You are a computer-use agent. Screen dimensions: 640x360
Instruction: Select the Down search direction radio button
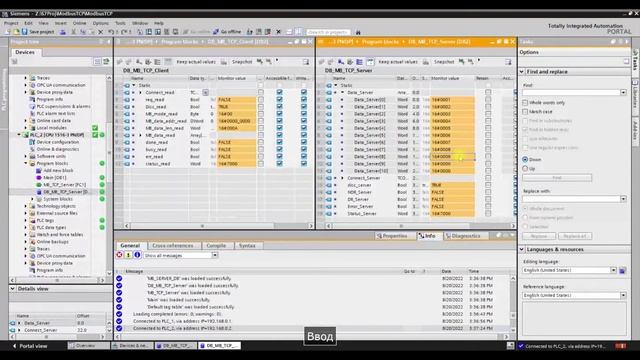(525, 159)
